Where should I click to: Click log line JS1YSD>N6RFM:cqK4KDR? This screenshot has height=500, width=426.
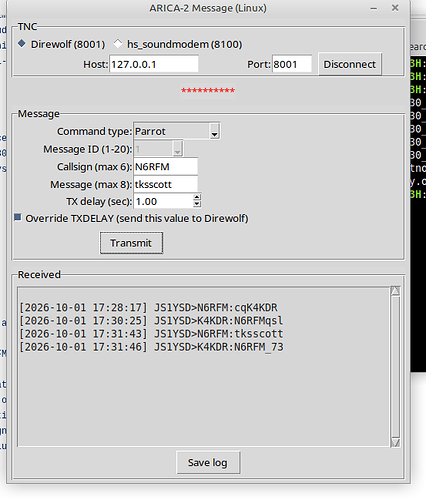(x=148, y=307)
